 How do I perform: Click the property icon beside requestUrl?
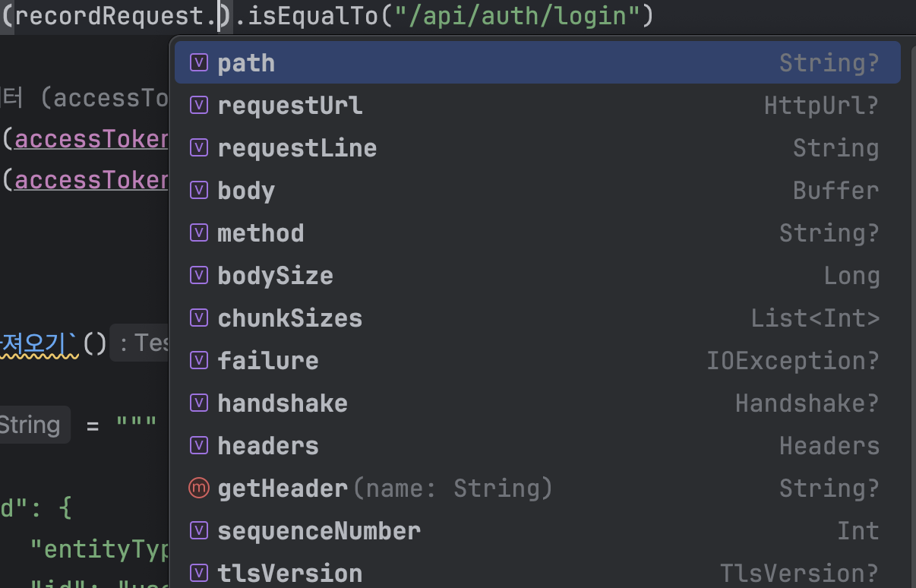coord(198,105)
